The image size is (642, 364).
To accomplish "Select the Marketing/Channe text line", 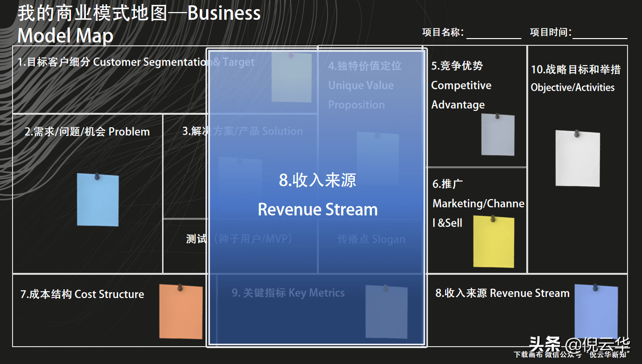I will click(478, 203).
